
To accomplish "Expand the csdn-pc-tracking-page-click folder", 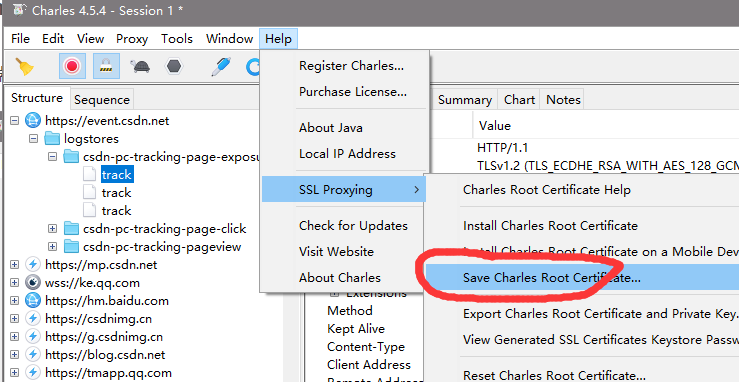I will (52, 229).
